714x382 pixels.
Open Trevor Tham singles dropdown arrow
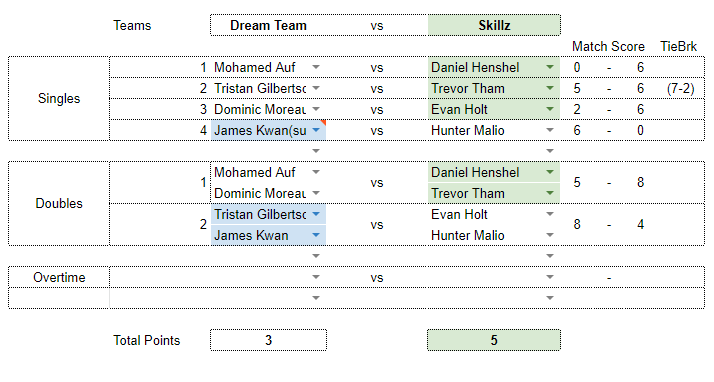point(550,88)
